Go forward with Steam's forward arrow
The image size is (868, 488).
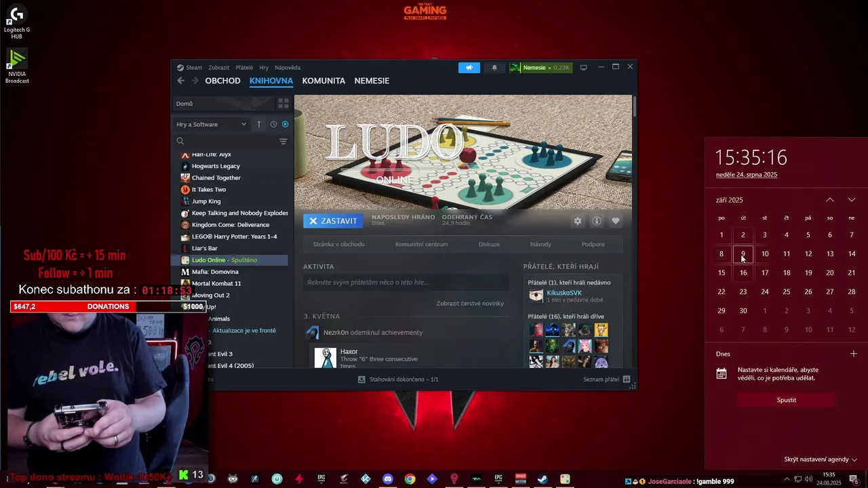(195, 81)
